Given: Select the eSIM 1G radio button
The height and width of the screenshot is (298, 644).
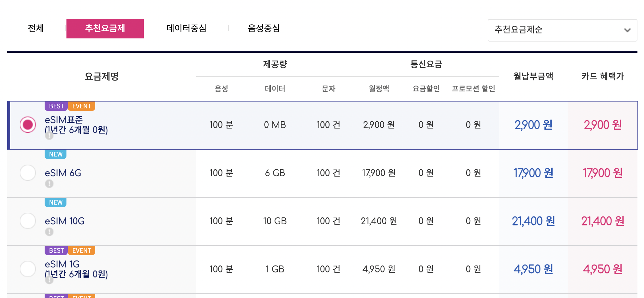Looking at the screenshot, I should click(27, 269).
